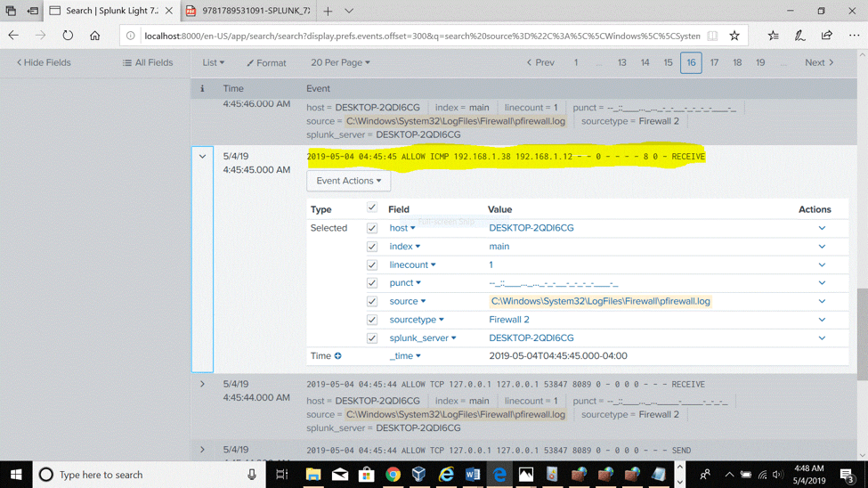
Task: Toggle source field checkbox
Action: 372,301
